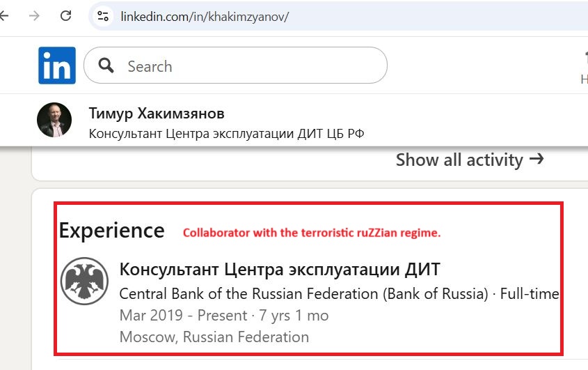Reload the current page
588x370 pixels.
point(66,15)
